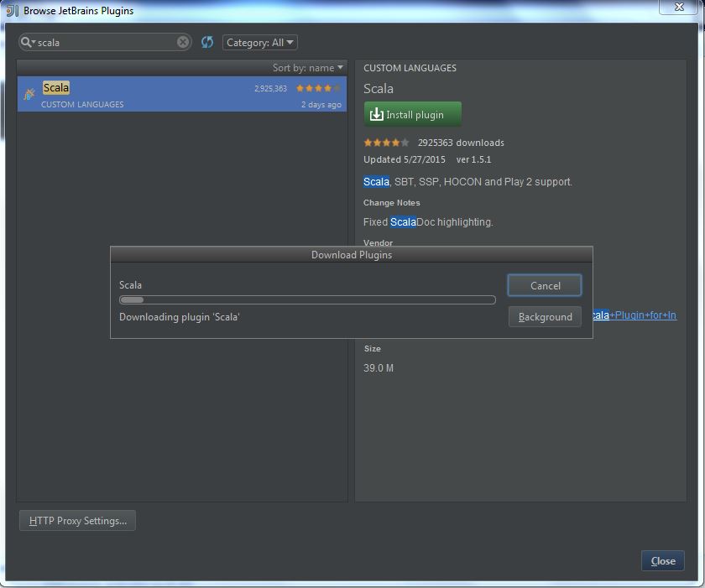Click the search magnifier icon in search field
705x588 pixels.
click(x=28, y=42)
